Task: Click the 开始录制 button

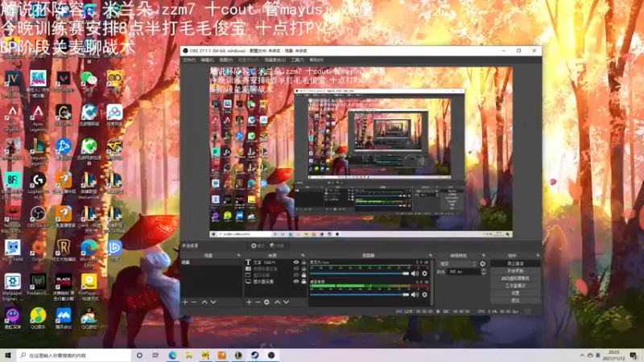Action: (515, 271)
